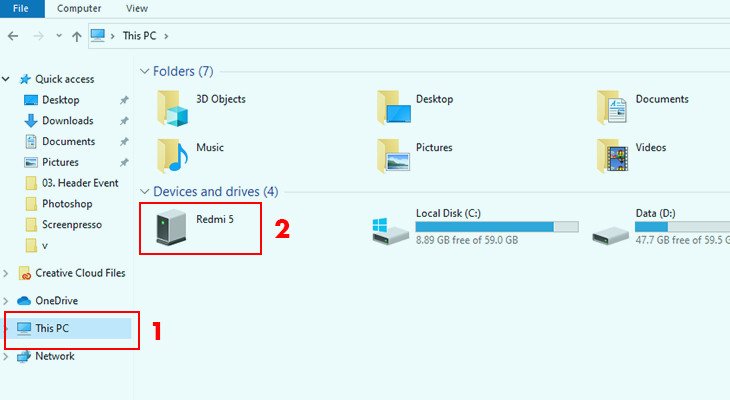Click the Back navigation arrow

pyautogui.click(x=13, y=36)
